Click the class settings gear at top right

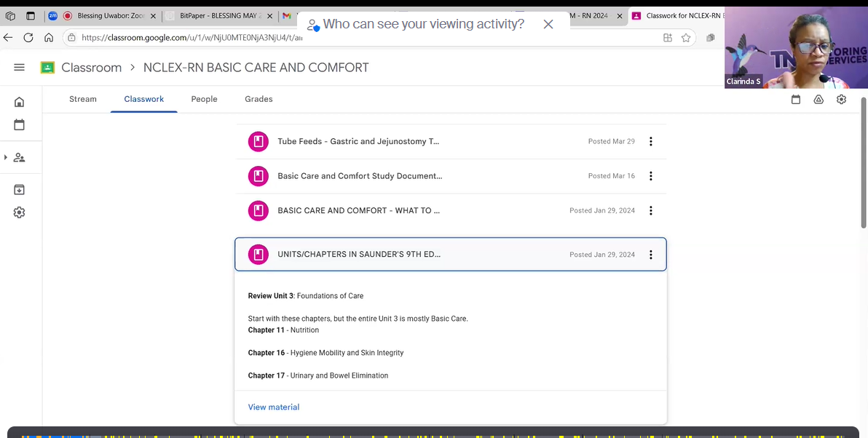(841, 100)
